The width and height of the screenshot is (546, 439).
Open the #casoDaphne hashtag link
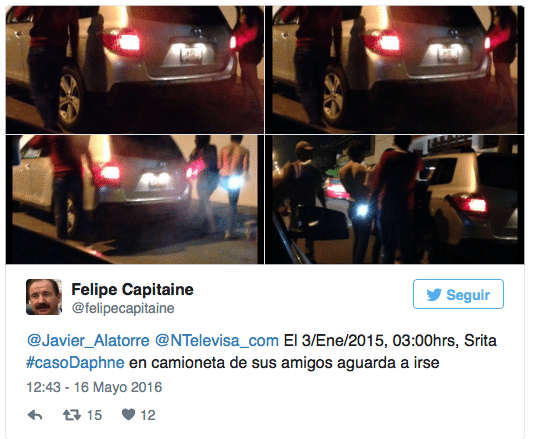pyautogui.click(x=75, y=363)
